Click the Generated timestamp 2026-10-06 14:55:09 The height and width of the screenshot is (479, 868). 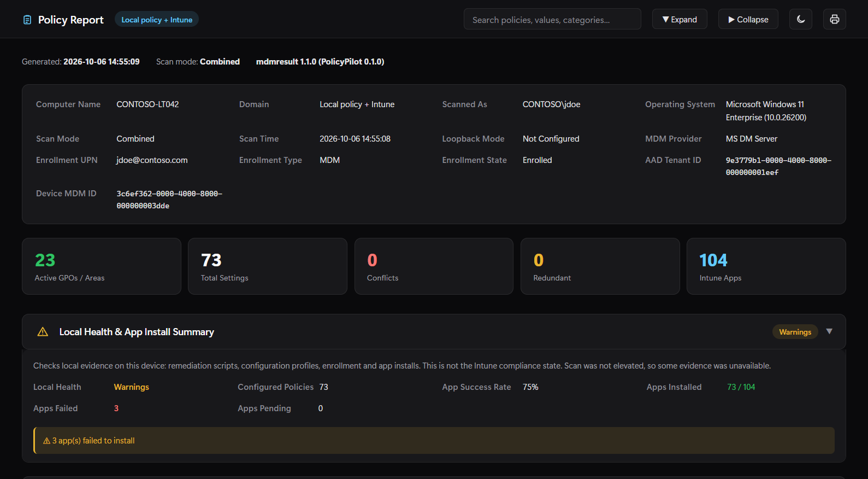pos(102,62)
